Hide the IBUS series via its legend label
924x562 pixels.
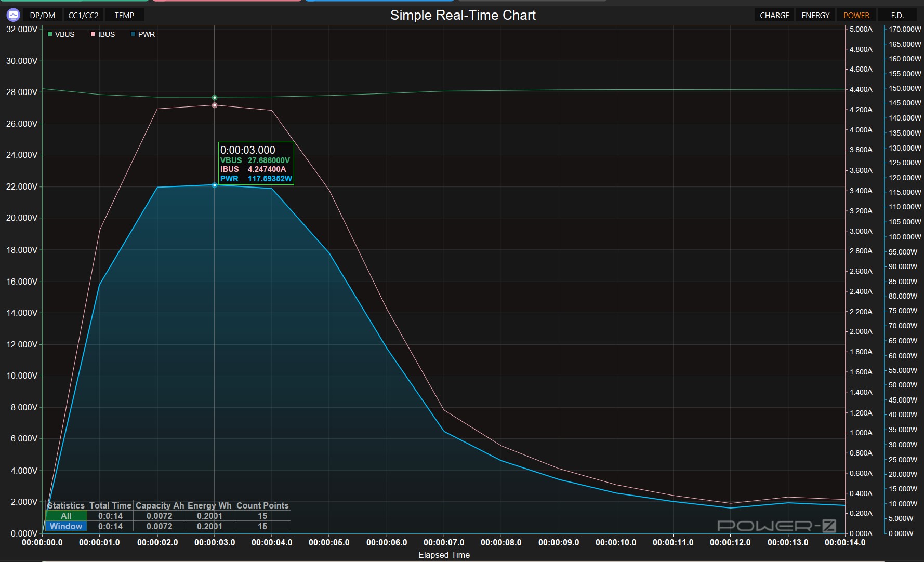pyautogui.click(x=107, y=34)
